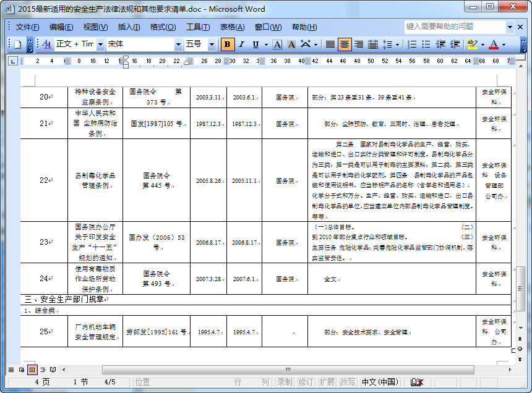The height and width of the screenshot is (393, 532).
Task: Switch to Outline view
Action: (x=43, y=370)
